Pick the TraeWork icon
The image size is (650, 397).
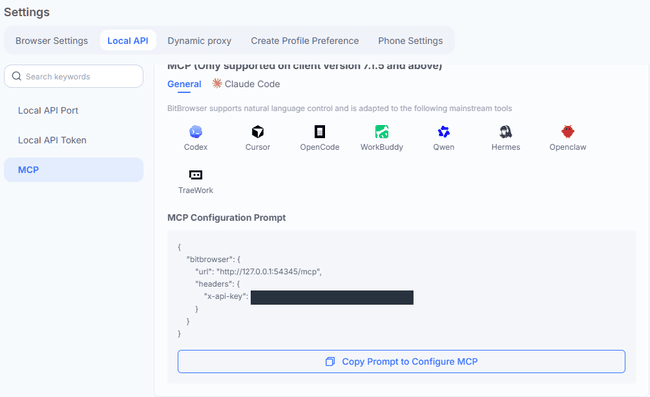click(x=196, y=175)
